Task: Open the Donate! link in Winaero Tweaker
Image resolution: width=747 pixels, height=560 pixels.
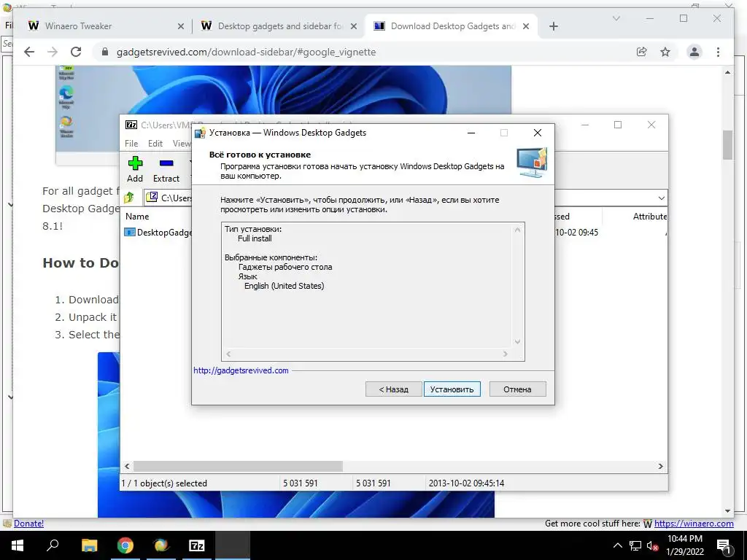Action: click(x=28, y=524)
